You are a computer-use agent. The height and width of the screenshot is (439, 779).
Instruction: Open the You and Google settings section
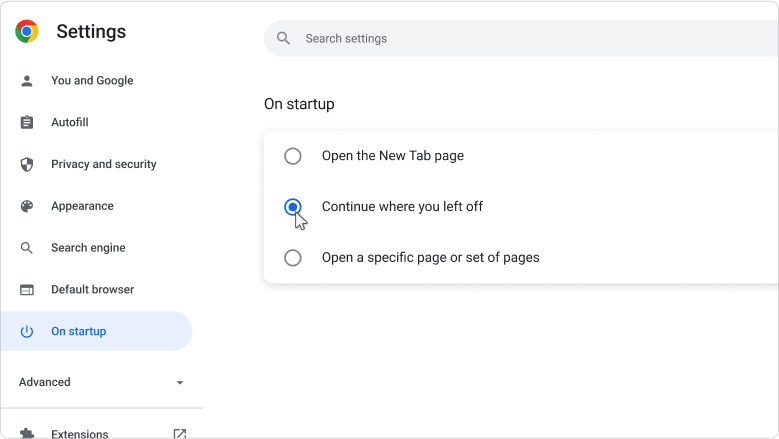click(92, 81)
